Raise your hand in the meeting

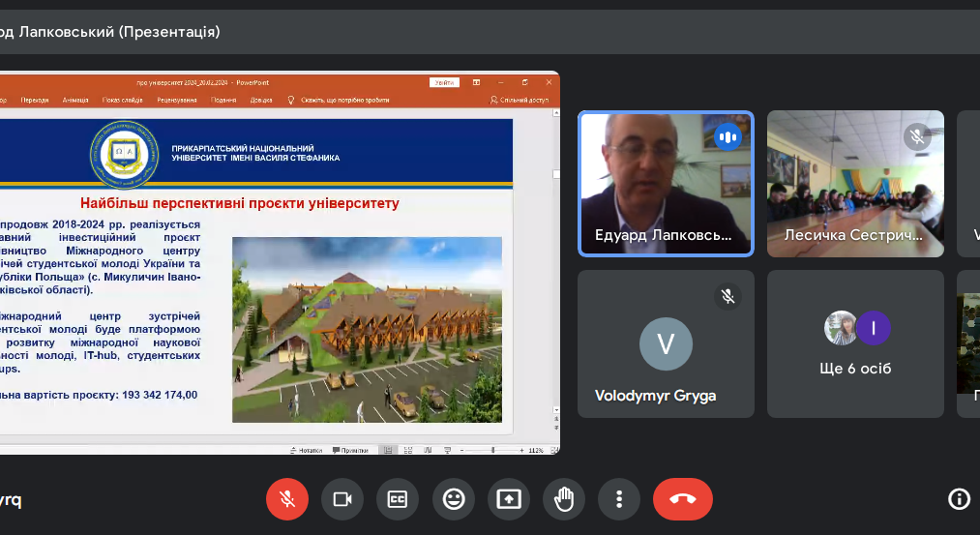(x=564, y=499)
